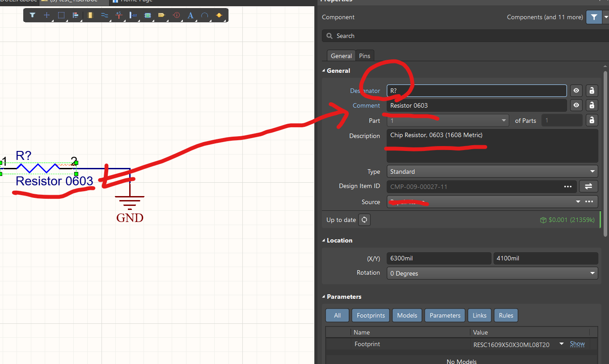Collapse the Parameters section

point(324,297)
